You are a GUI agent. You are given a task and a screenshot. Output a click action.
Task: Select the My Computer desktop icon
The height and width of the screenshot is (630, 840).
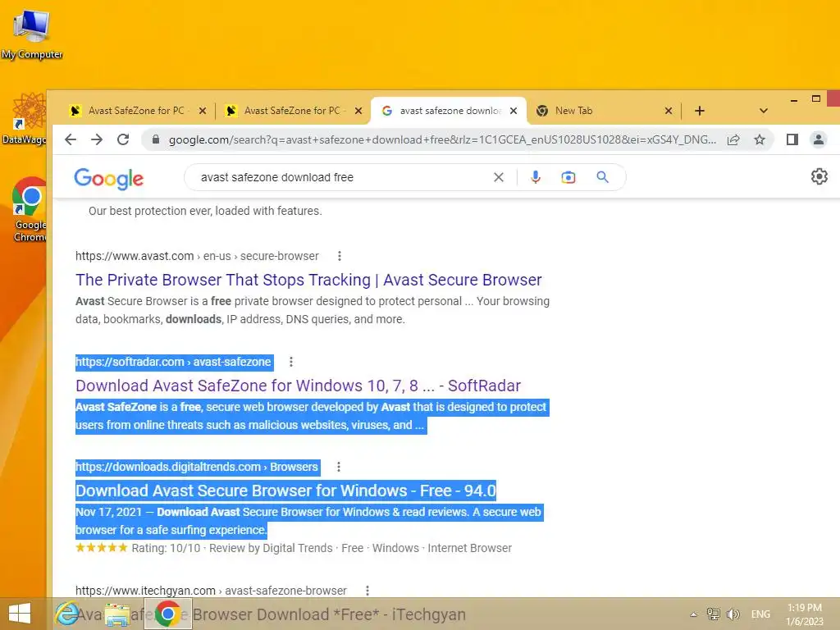tap(32, 35)
